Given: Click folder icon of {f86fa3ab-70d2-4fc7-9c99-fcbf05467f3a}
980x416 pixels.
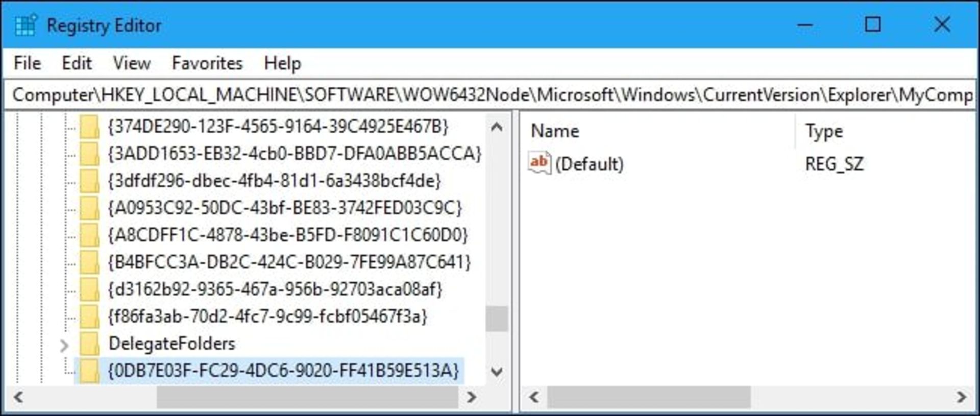Looking at the screenshot, I should tap(89, 316).
